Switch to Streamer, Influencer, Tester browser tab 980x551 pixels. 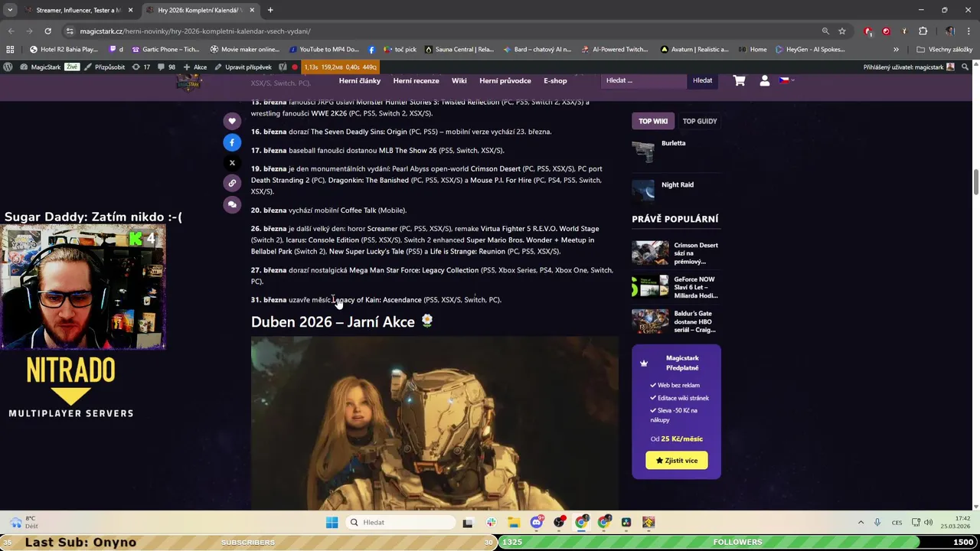78,10
